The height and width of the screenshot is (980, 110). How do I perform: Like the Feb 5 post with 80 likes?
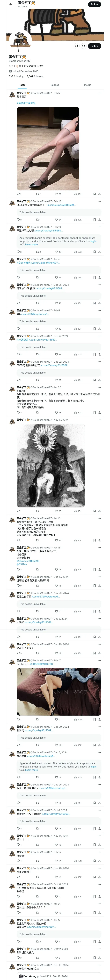[58, 194]
